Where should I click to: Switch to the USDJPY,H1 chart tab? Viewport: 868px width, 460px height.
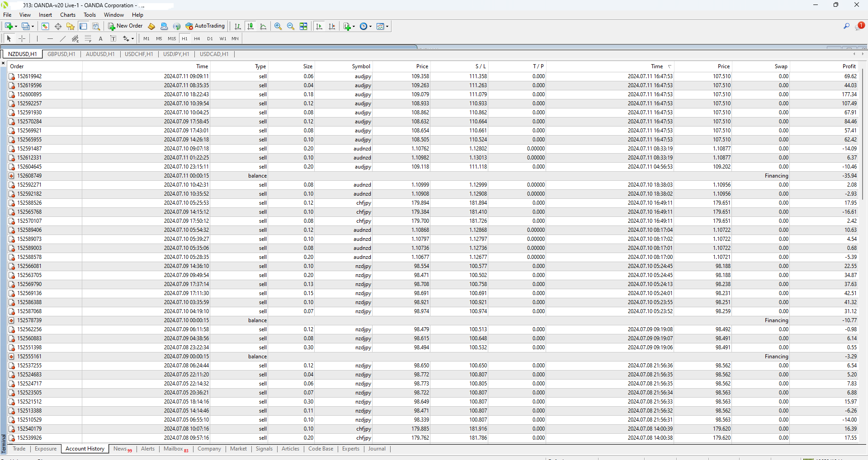tap(176, 54)
